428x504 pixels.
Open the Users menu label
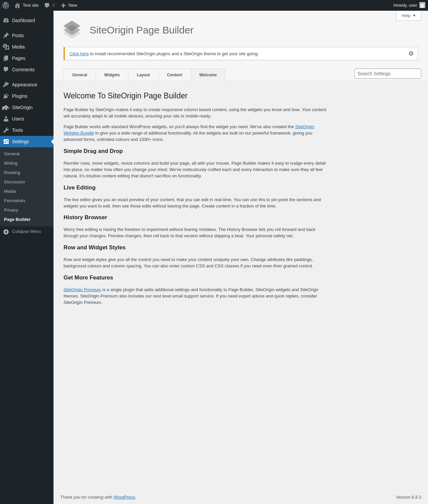18,119
